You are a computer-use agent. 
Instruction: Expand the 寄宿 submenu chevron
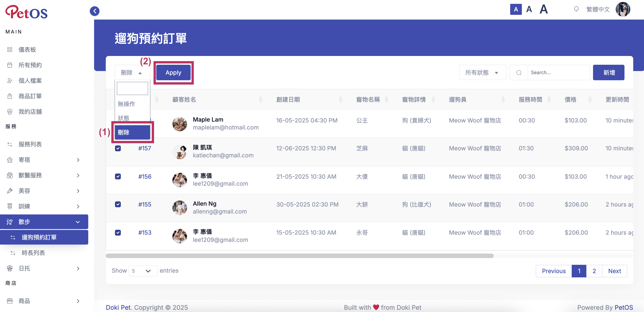coord(78,160)
